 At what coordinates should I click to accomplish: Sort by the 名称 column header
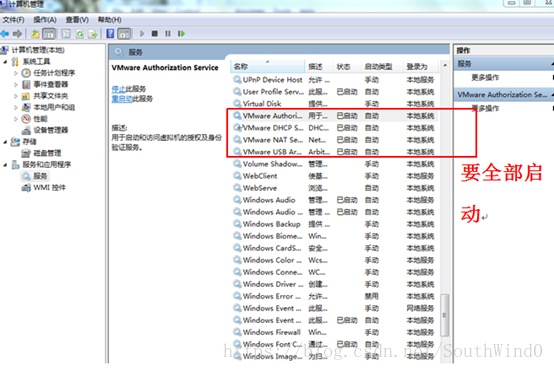click(x=268, y=66)
